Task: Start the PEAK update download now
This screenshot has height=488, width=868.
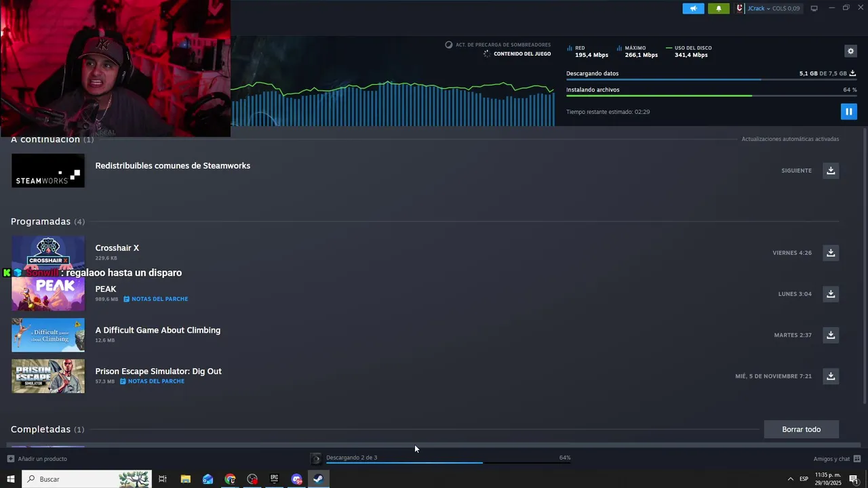Action: click(x=831, y=293)
